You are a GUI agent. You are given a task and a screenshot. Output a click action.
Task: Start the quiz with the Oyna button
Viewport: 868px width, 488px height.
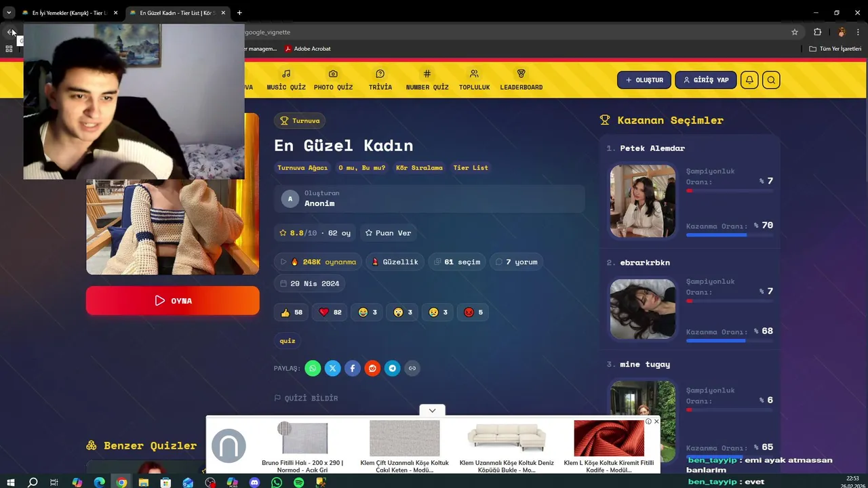(172, 300)
